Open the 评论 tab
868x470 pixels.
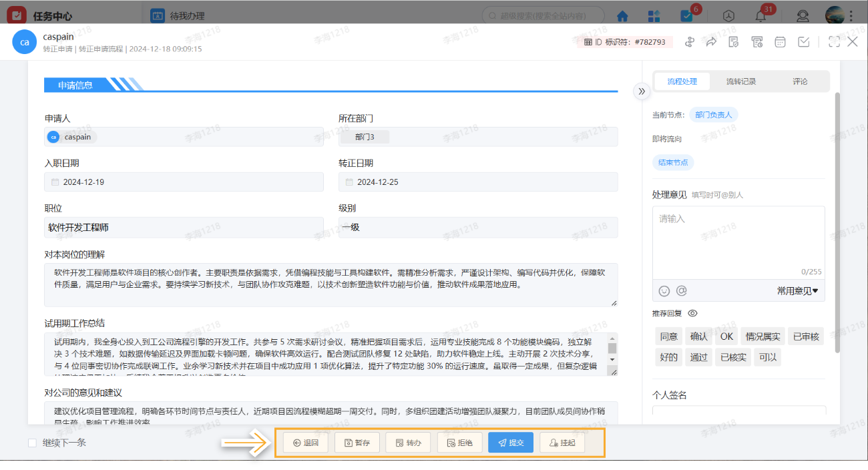click(x=801, y=81)
